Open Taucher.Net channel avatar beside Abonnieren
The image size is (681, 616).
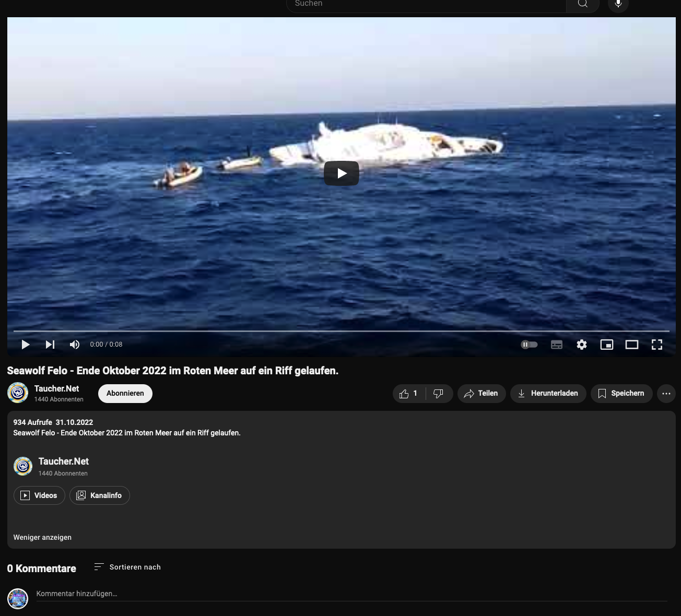pos(18,393)
